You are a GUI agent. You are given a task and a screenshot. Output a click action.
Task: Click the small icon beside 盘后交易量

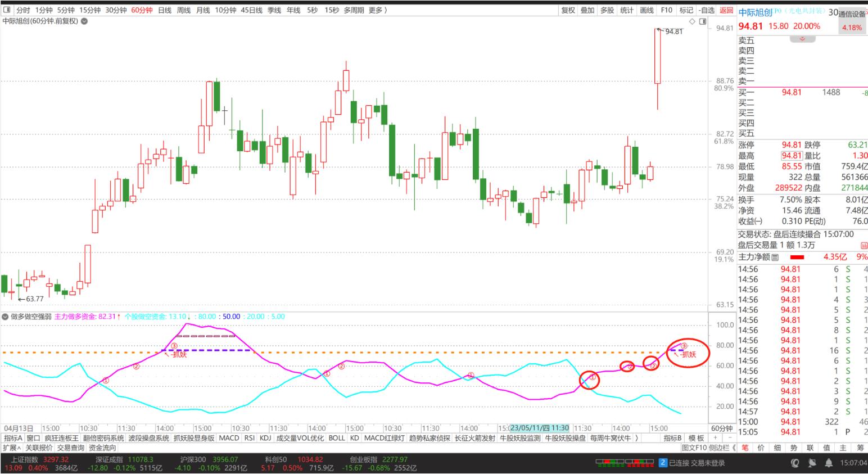pos(864,246)
